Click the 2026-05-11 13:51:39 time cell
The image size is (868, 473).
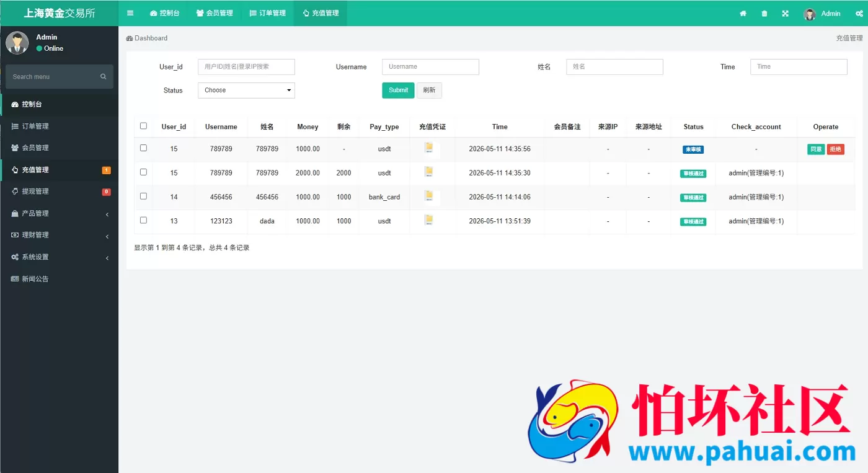click(500, 221)
